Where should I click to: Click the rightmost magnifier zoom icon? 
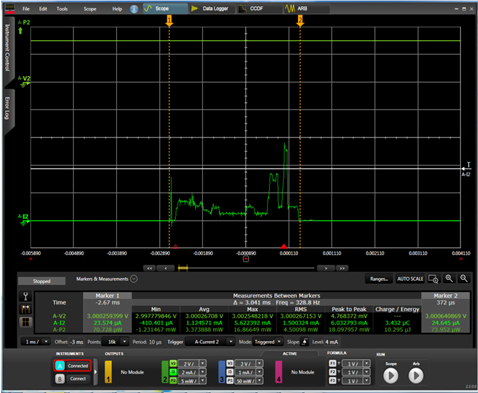click(464, 279)
